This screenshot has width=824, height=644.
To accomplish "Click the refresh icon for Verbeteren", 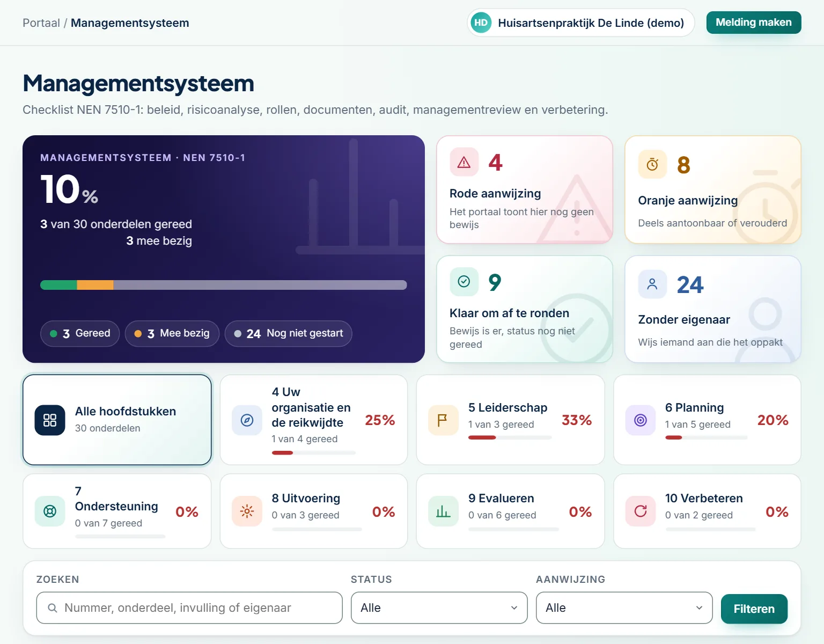I will (641, 511).
